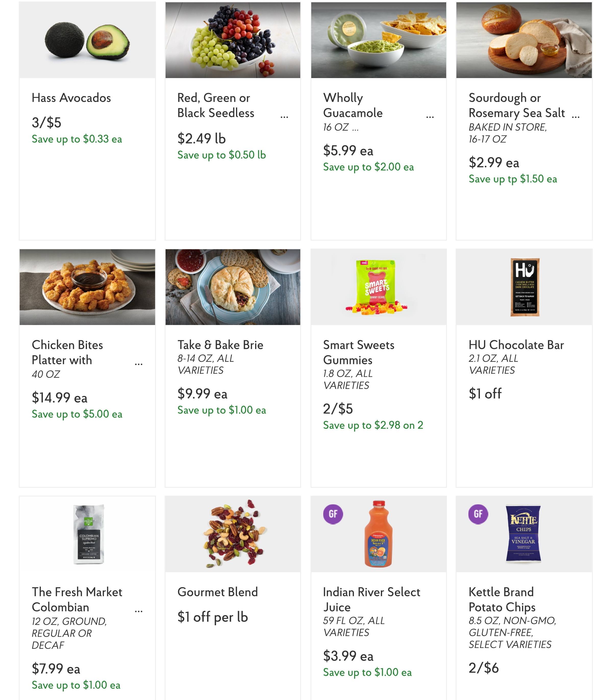Screen dimensions: 611x700
Task: Expand truncated Red, Green or Black Seedless title
Action: tap(284, 117)
